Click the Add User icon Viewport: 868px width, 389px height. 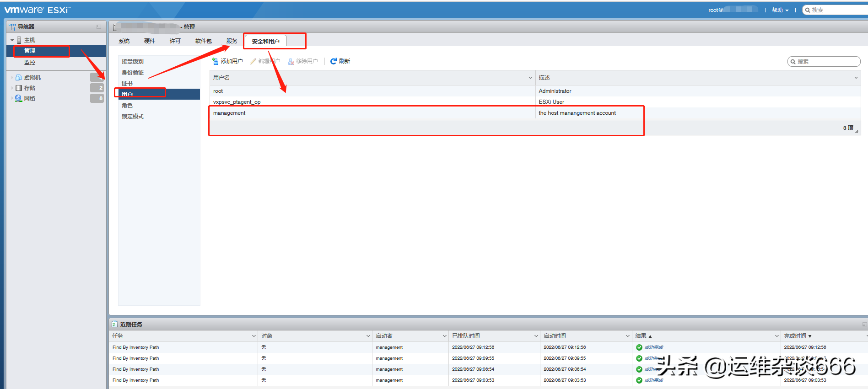[x=215, y=61]
